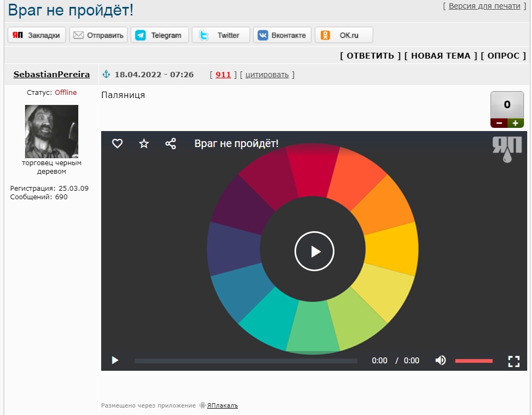Open the SebastianPereira profile link

[52, 74]
